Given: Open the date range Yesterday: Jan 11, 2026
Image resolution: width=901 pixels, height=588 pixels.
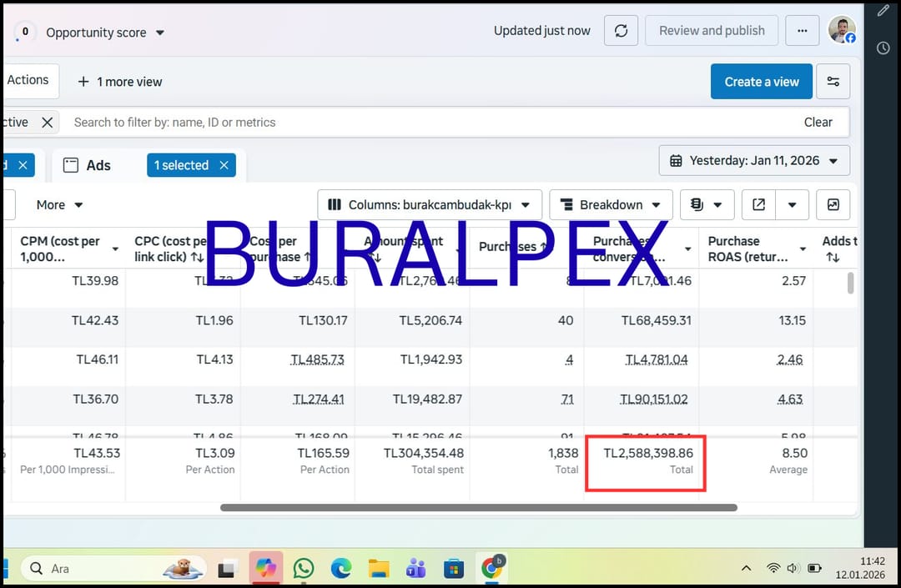Looking at the screenshot, I should [754, 161].
